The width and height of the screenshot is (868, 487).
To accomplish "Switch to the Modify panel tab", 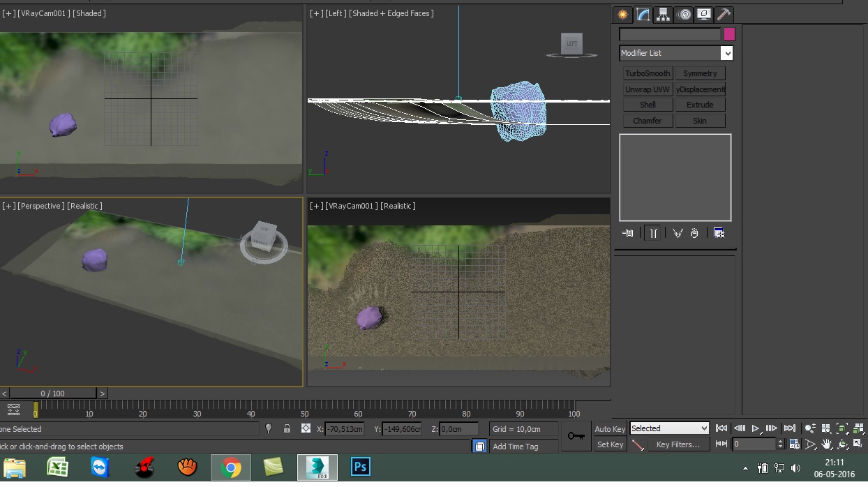I will (643, 14).
